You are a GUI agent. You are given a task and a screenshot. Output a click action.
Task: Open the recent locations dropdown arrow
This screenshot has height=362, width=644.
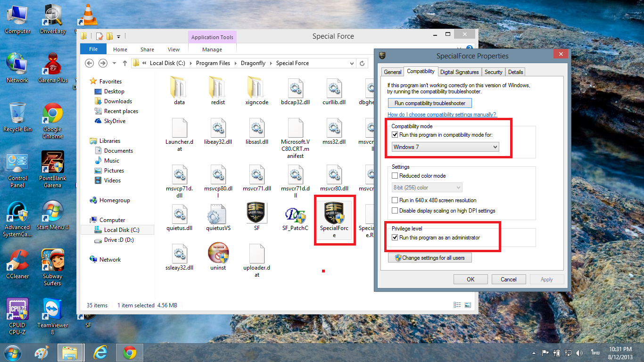[114, 63]
